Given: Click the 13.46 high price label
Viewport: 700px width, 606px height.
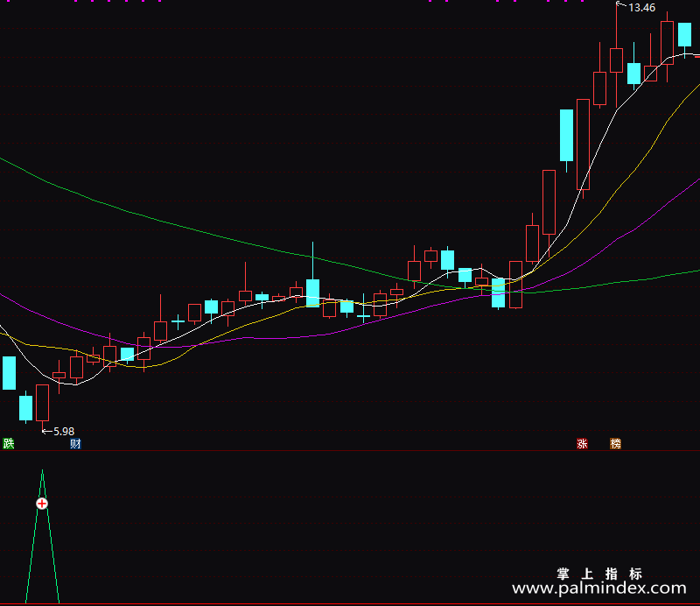Looking at the screenshot, I should click(x=641, y=8).
